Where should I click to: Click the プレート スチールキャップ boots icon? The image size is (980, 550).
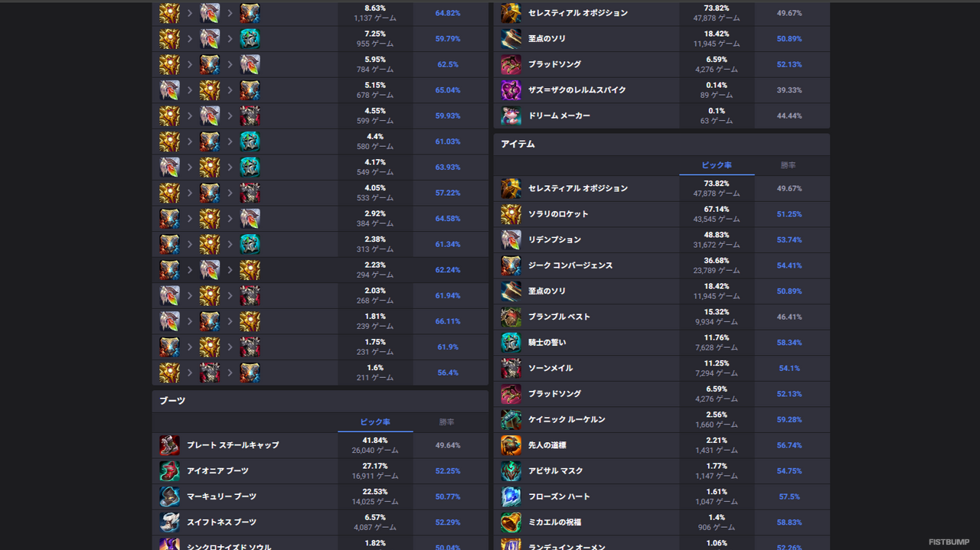click(x=169, y=445)
